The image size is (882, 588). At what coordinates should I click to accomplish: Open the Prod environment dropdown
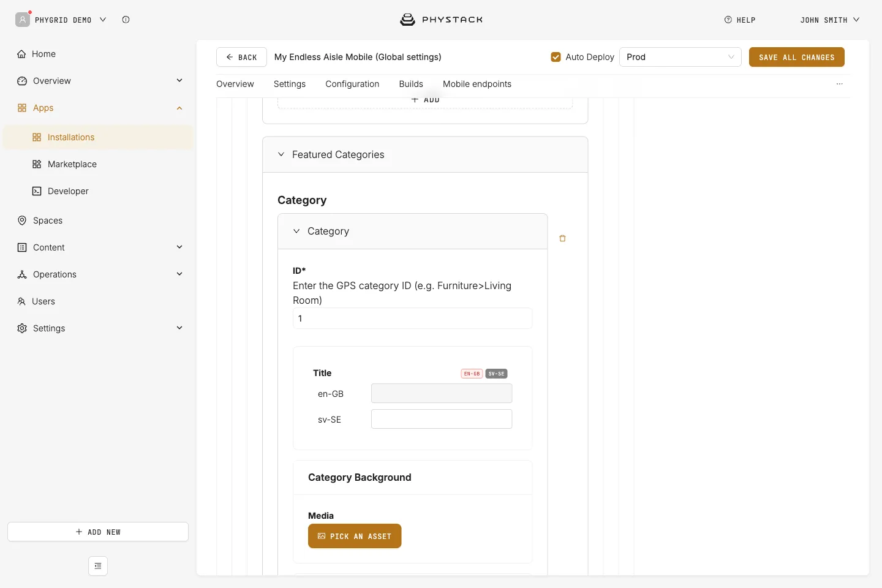pos(680,57)
